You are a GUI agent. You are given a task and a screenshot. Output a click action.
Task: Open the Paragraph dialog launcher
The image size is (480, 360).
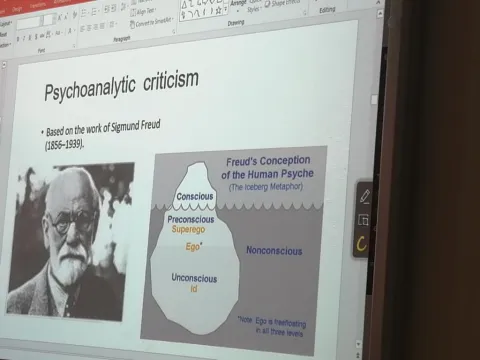pos(174,31)
